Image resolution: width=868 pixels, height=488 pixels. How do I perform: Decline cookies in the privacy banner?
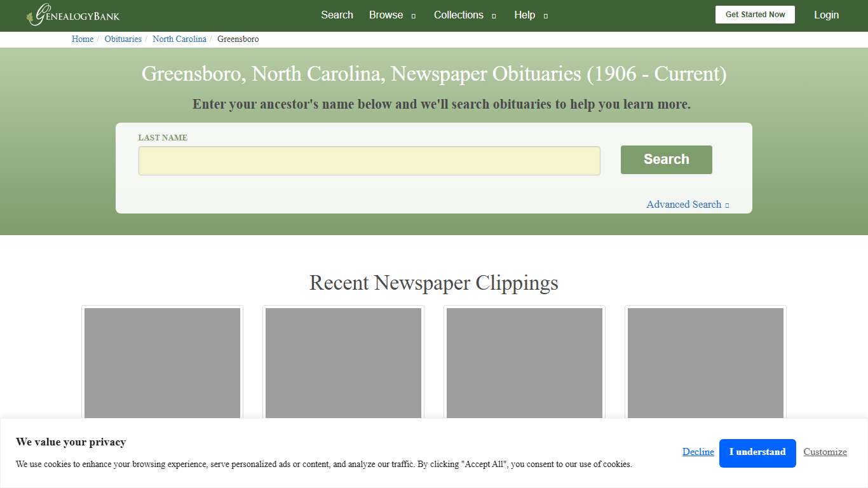[698, 452]
